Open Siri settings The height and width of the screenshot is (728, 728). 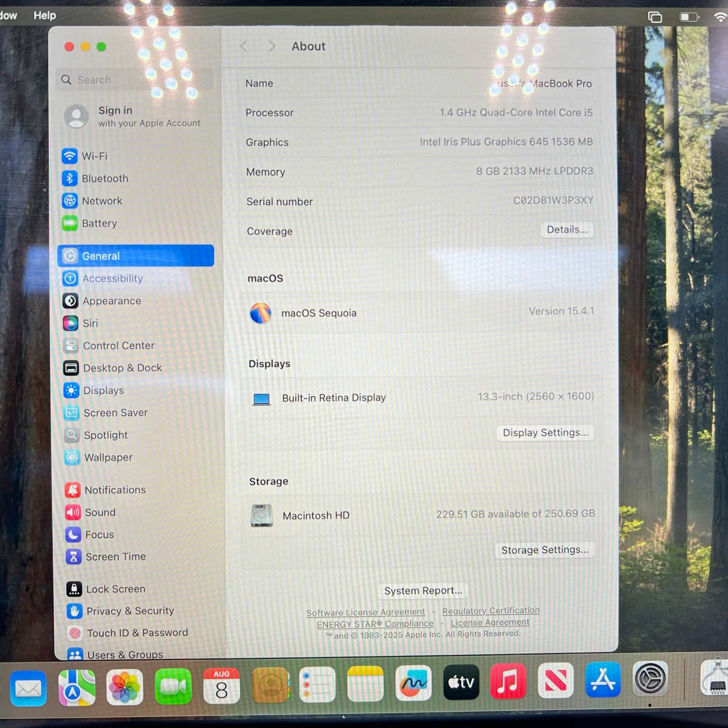tap(135, 323)
